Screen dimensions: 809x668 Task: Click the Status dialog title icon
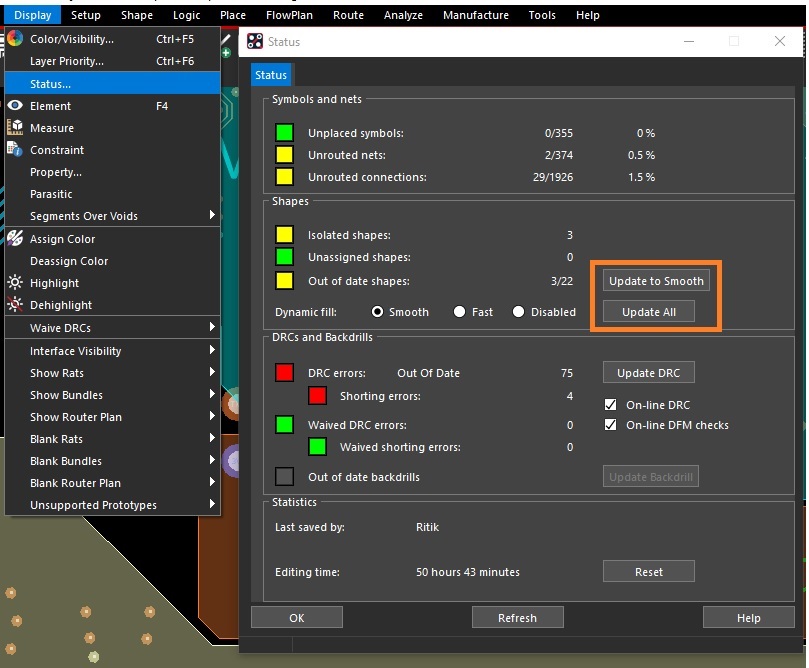tap(256, 42)
